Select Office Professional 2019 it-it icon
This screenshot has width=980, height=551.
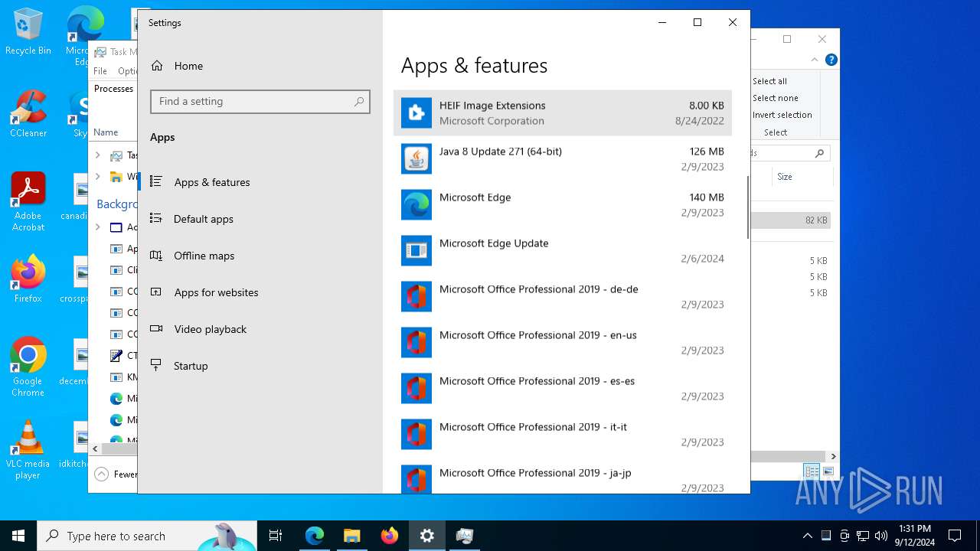[416, 435]
